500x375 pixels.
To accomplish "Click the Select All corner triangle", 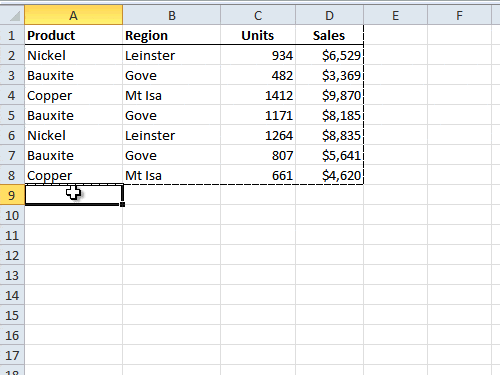I will [15, 16].
